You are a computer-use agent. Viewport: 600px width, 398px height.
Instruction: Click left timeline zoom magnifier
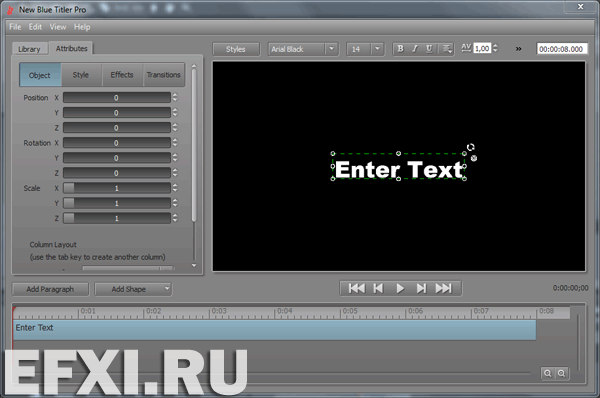point(548,373)
